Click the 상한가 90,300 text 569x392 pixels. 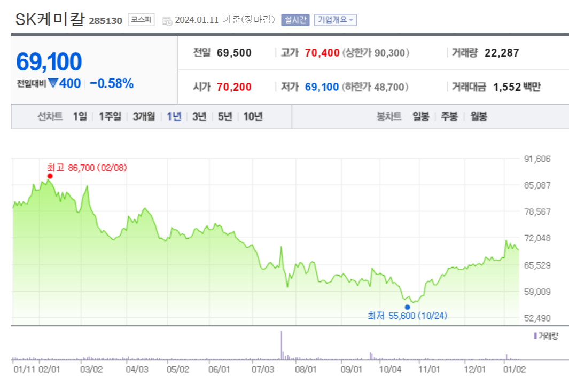point(376,53)
